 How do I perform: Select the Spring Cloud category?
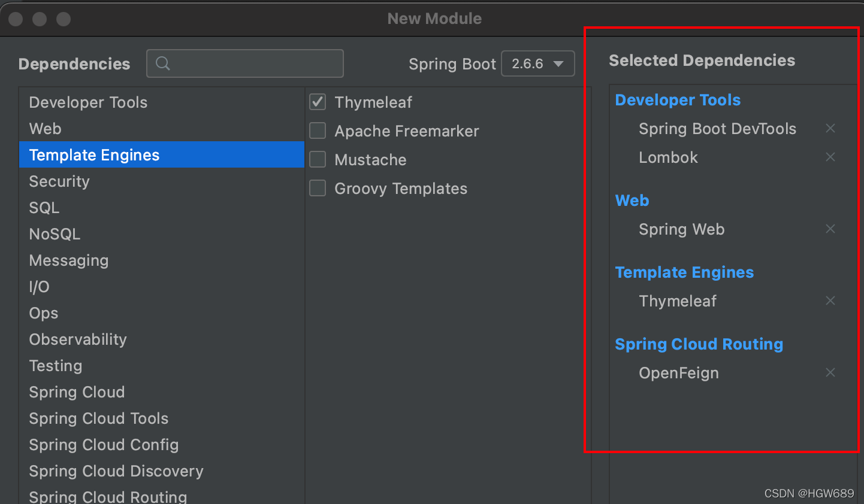pos(162,392)
